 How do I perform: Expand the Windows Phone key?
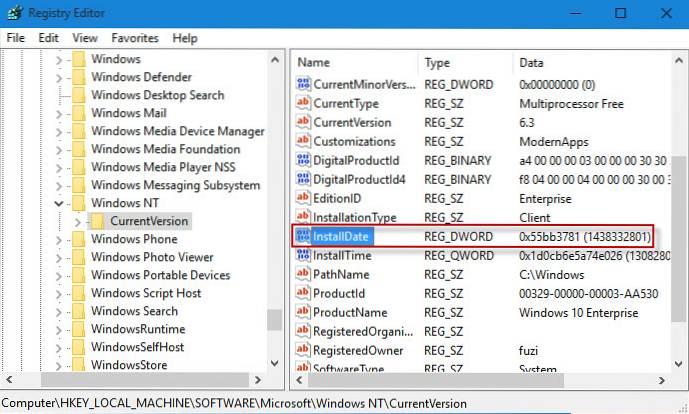coord(59,240)
